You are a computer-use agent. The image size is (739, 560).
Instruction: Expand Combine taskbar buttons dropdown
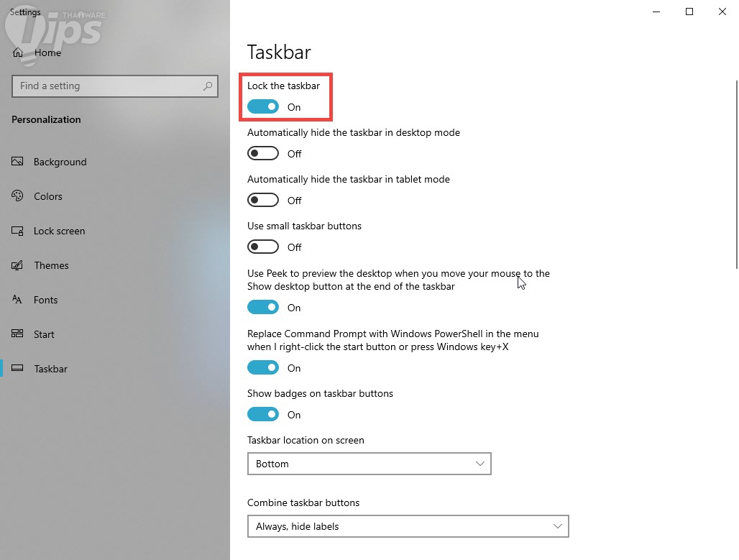408,526
